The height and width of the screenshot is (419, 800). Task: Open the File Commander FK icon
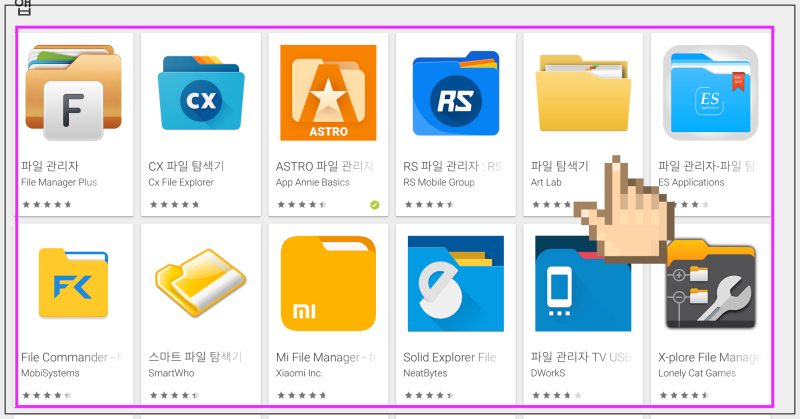(73, 283)
